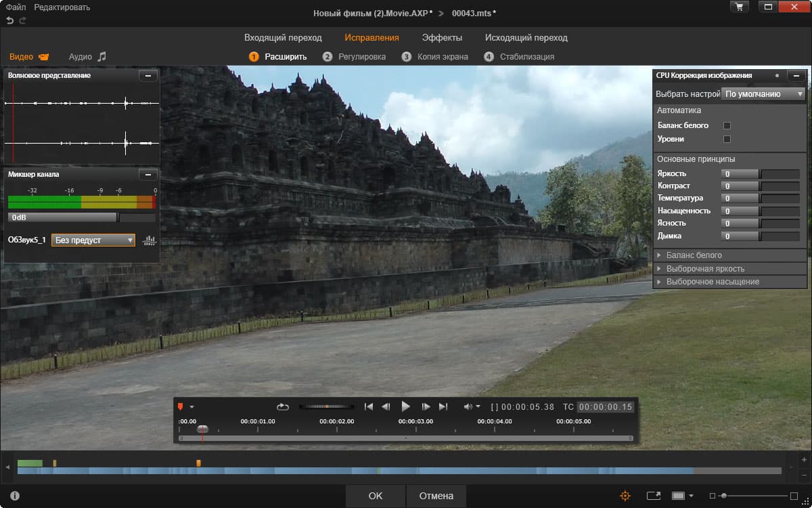
Task: Step forward one frame
Action: pyautogui.click(x=426, y=406)
